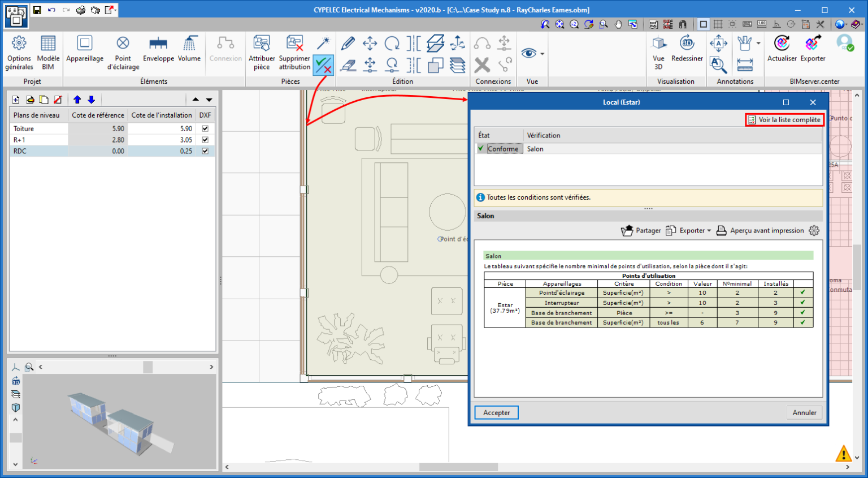Expand the Vue eye dropdown arrow

point(542,54)
